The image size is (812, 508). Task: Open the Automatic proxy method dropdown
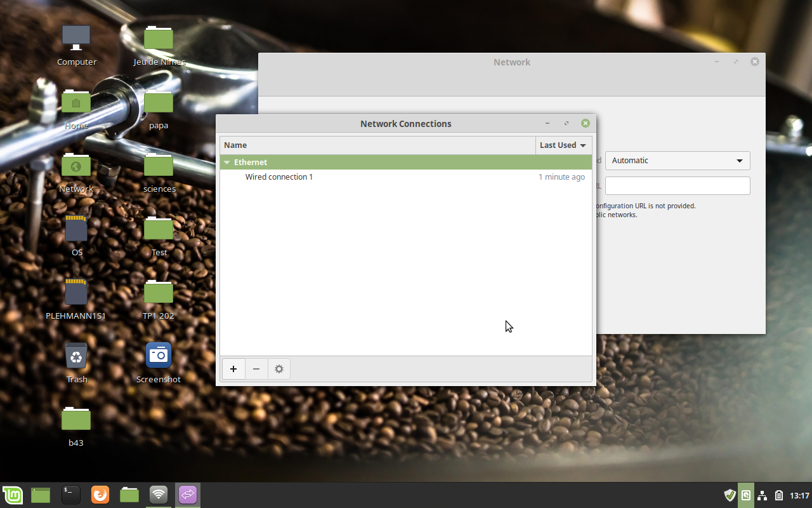[x=678, y=161]
